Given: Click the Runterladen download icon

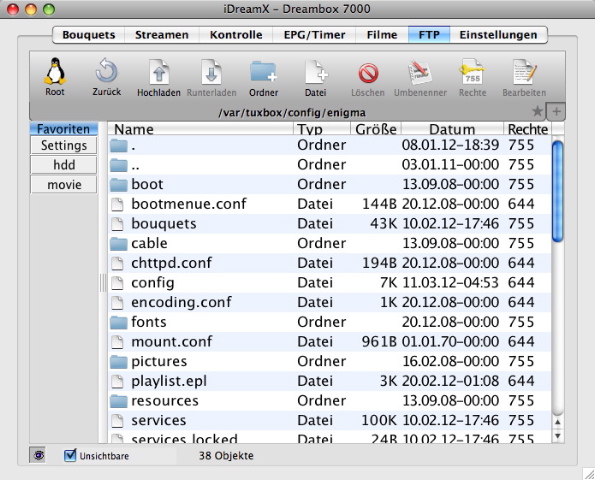Looking at the screenshot, I should point(211,71).
